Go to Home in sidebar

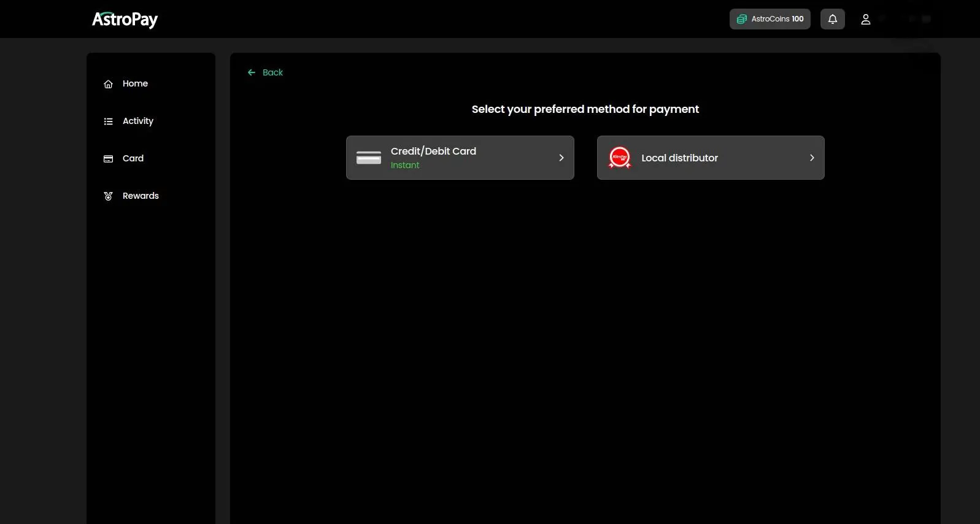pos(135,83)
